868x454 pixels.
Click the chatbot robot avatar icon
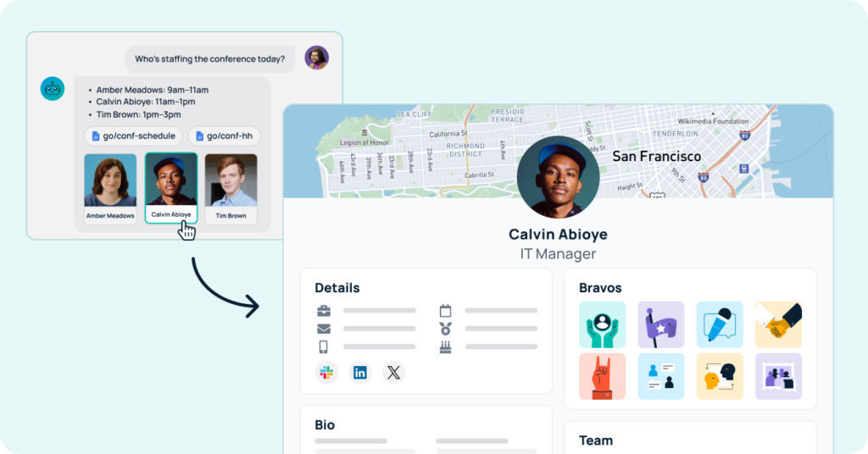click(53, 88)
